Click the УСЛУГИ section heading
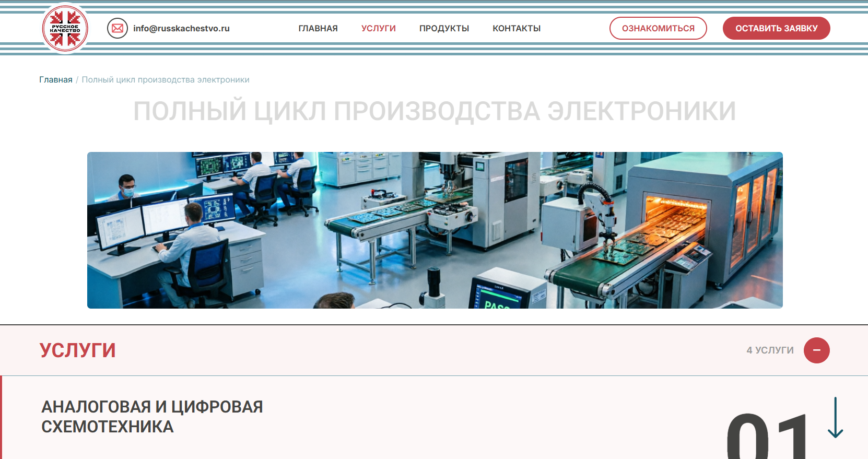868x459 pixels. (78, 350)
